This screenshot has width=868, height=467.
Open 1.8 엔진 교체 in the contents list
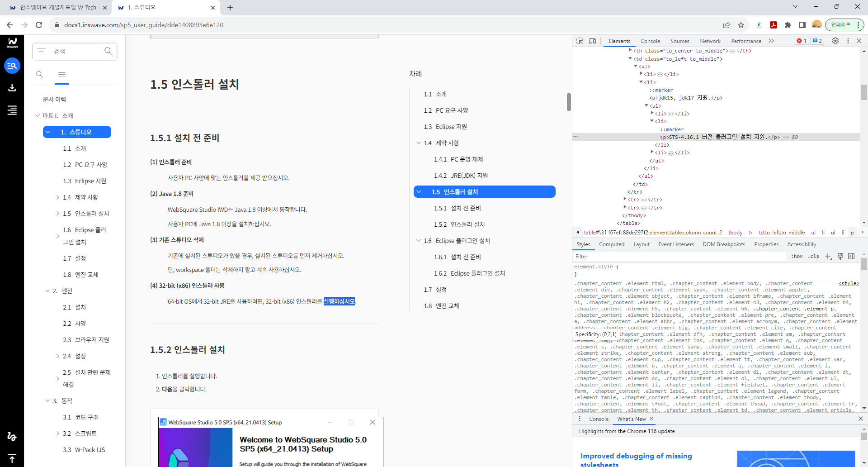pos(441,306)
